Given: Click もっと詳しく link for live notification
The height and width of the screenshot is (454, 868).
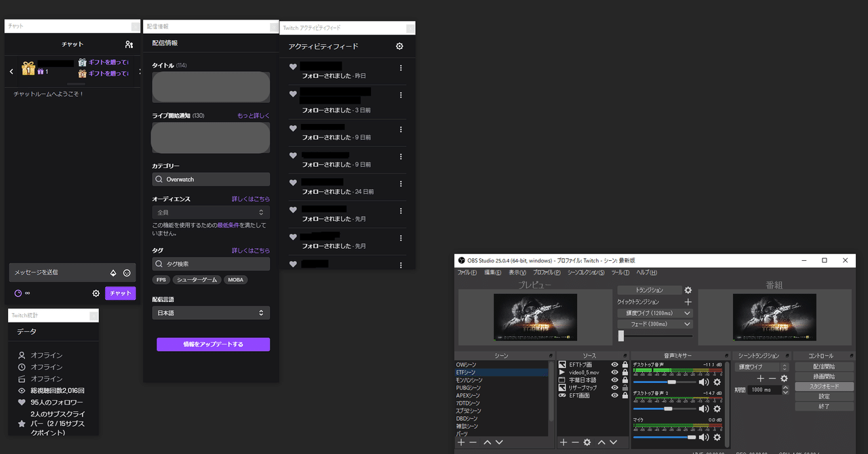Looking at the screenshot, I should (x=254, y=116).
